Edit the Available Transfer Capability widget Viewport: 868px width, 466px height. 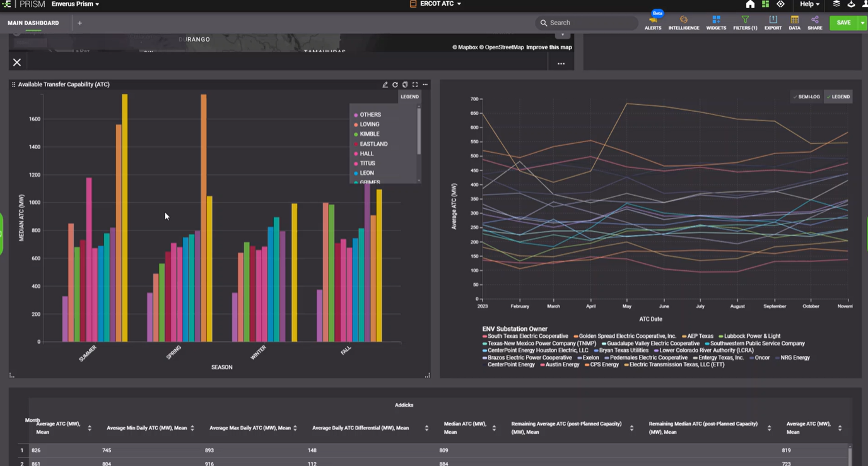click(385, 85)
